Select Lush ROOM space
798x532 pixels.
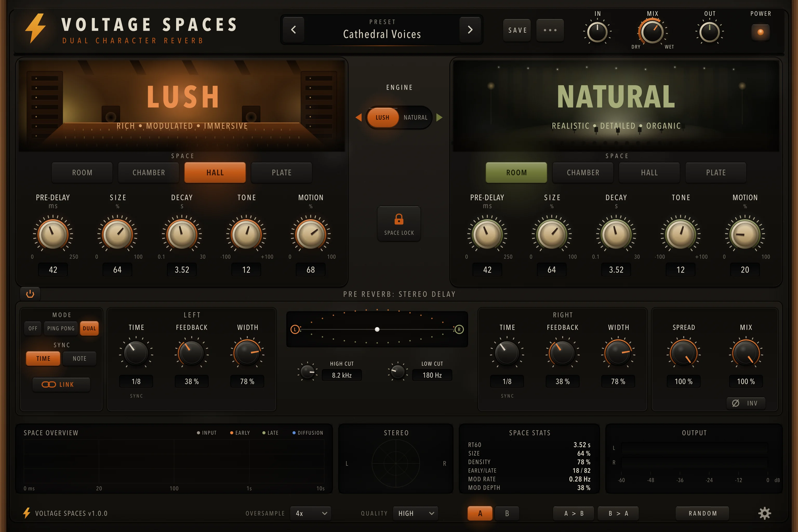[x=82, y=173]
